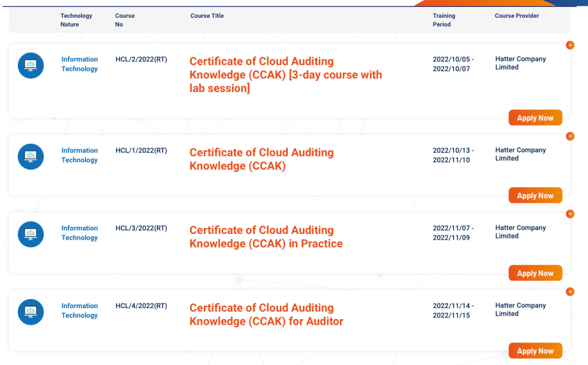This screenshot has height=365, width=588.
Task: Expand the HCL/1/2022(RT) course row details
Action: 570,136
